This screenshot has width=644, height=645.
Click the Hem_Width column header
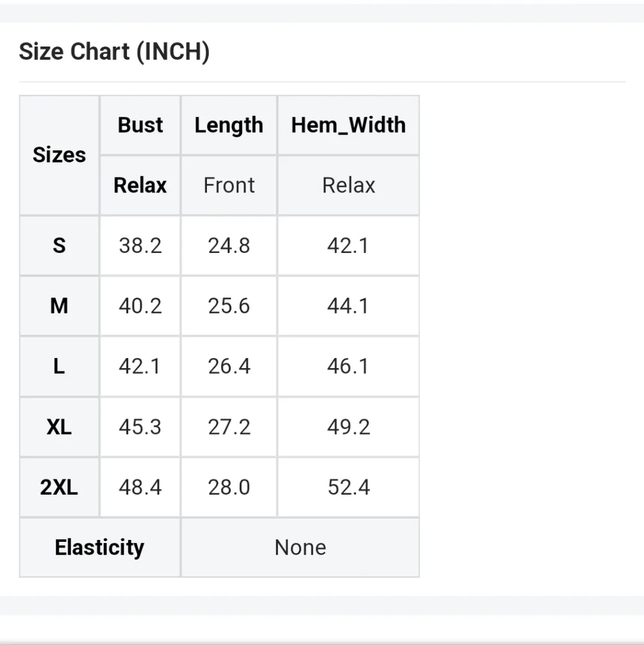point(348,125)
